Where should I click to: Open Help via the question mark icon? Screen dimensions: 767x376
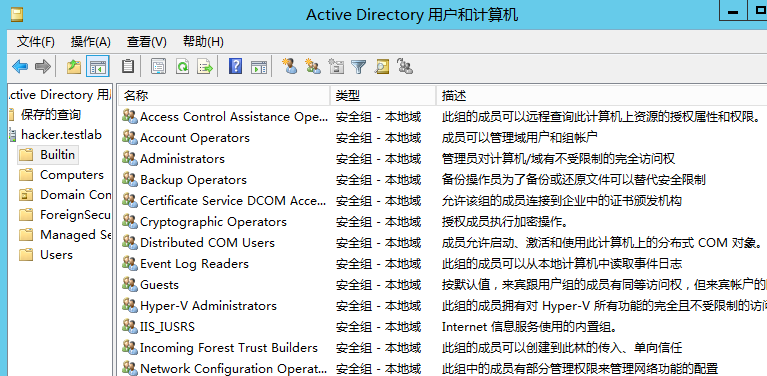tap(236, 66)
